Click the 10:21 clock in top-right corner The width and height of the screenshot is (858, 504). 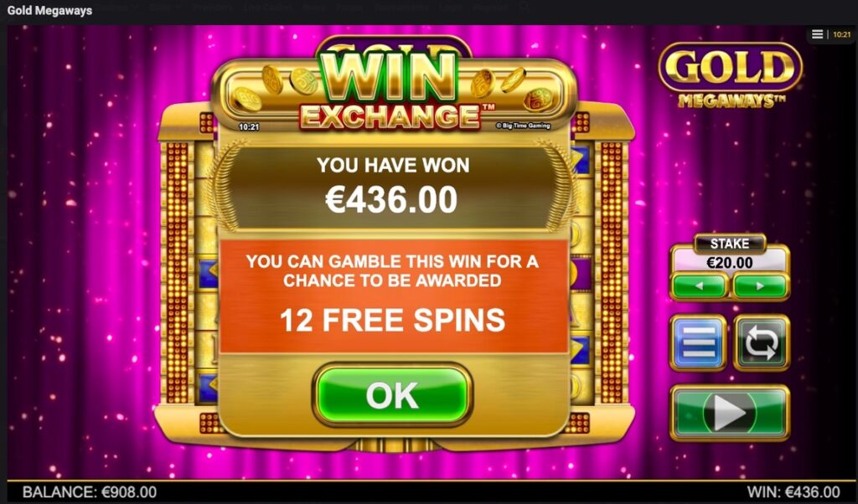pos(841,34)
